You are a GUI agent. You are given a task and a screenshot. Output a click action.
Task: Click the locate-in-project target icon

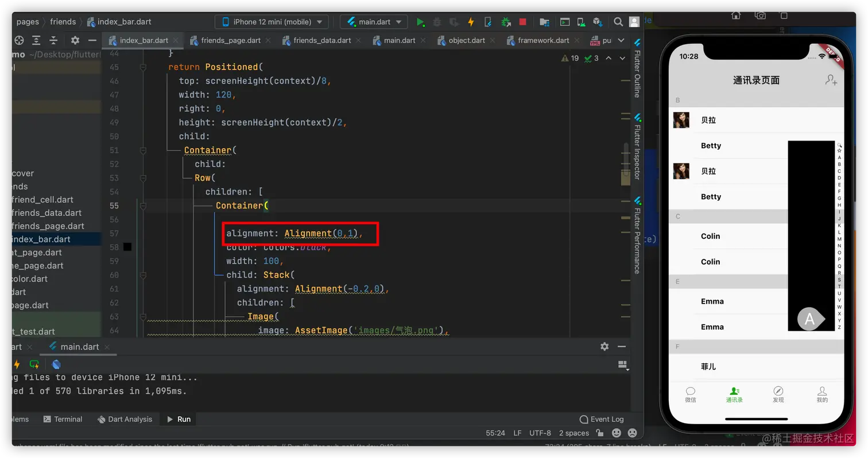(x=19, y=40)
